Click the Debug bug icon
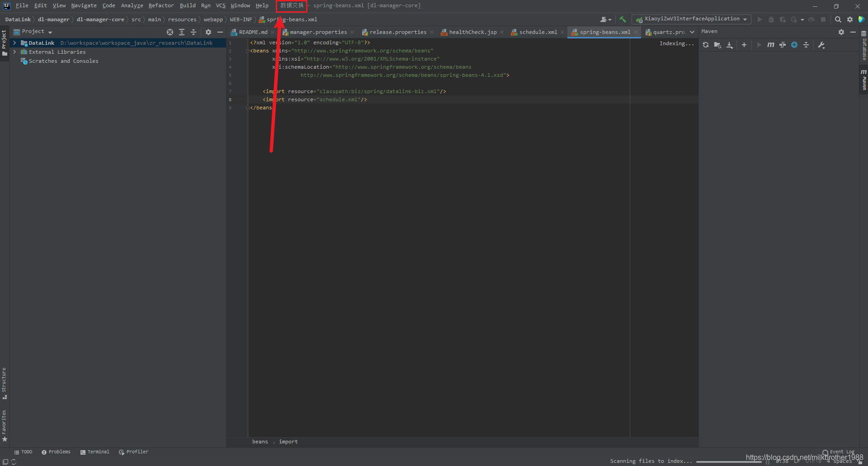 click(771, 19)
